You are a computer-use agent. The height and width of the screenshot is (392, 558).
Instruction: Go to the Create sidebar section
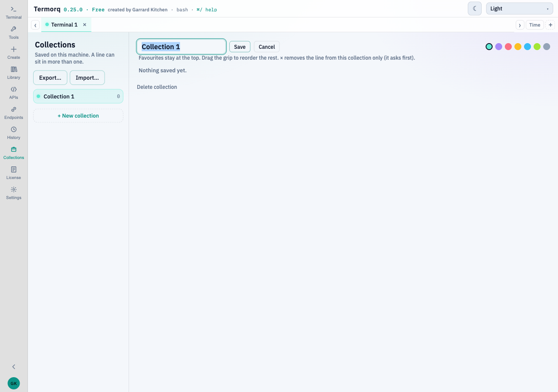[14, 53]
